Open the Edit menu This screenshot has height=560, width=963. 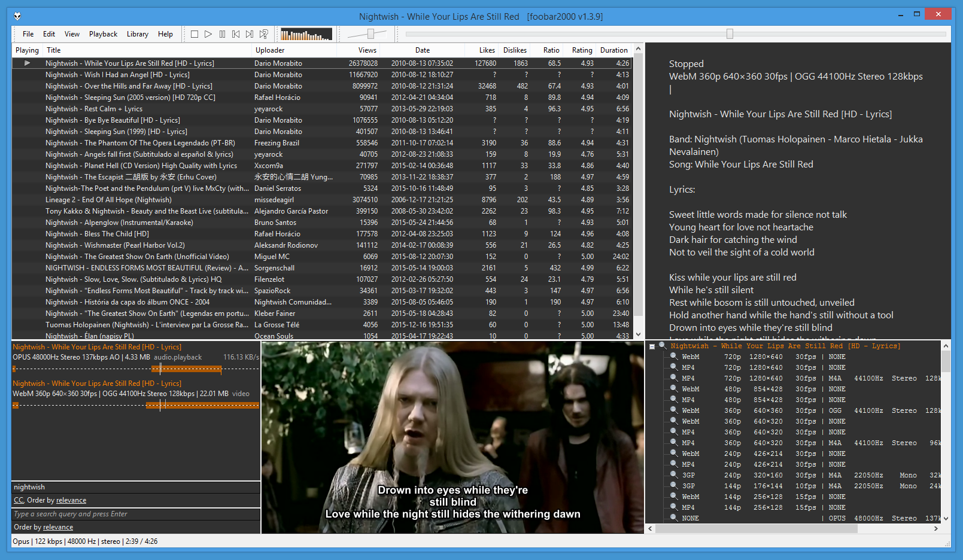click(49, 34)
